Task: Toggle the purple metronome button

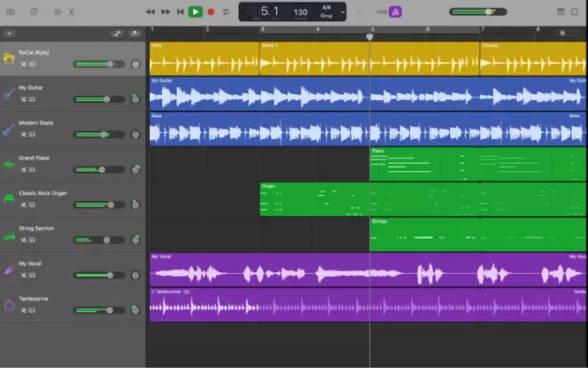Action: 395,12
